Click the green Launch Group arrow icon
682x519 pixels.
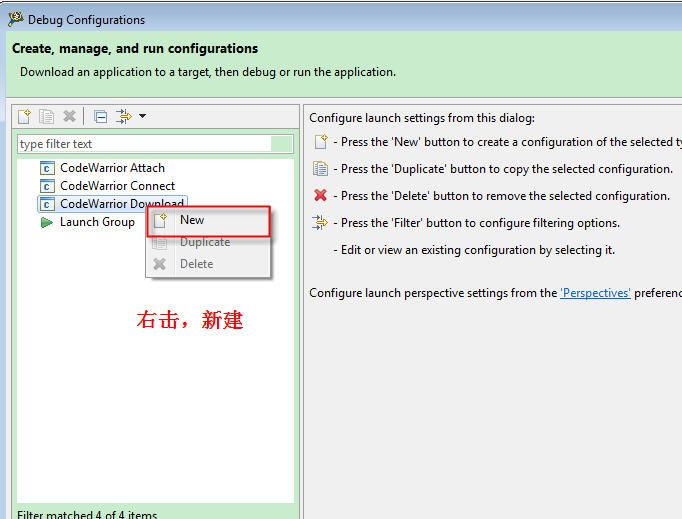tap(47, 222)
